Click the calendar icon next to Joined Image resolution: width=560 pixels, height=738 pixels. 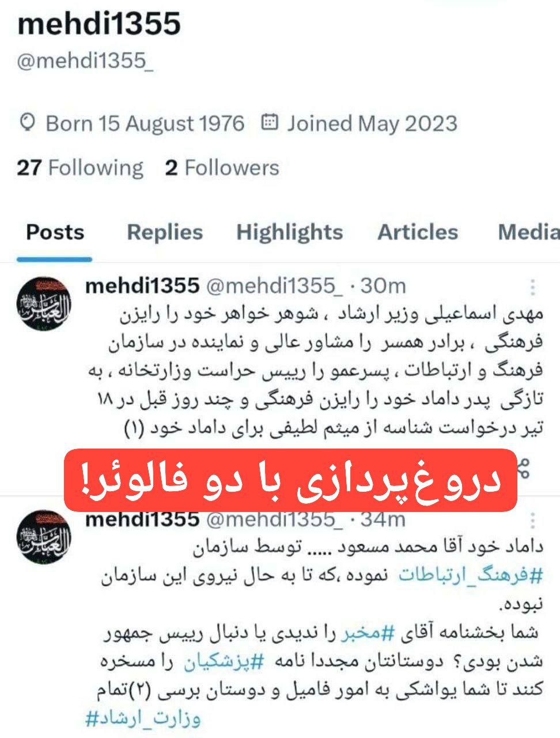coord(270,122)
